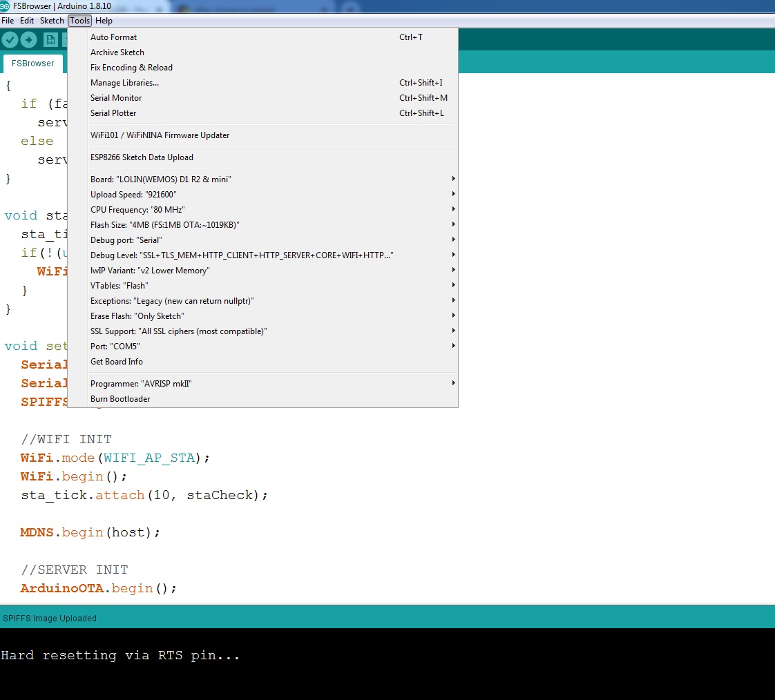Image resolution: width=775 pixels, height=700 pixels.
Task: Select Auto Format from Tools menu
Action: click(x=113, y=37)
